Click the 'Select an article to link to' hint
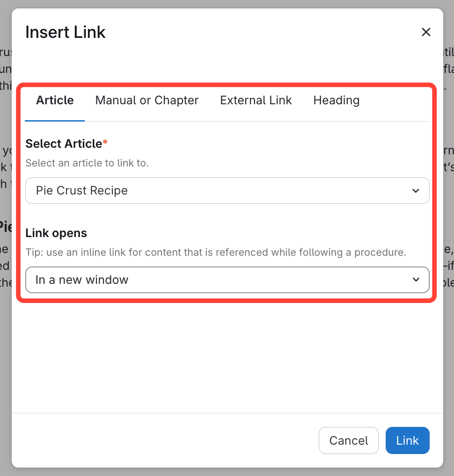The image size is (454, 476). [87, 164]
